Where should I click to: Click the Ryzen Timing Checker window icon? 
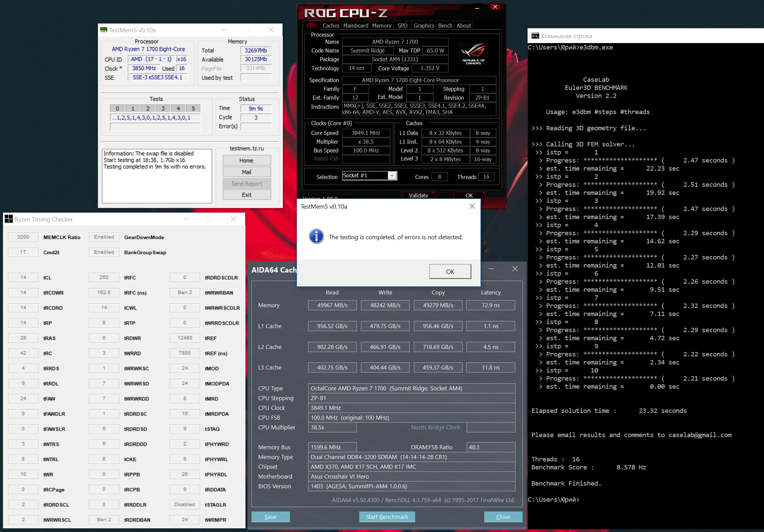(x=8, y=219)
